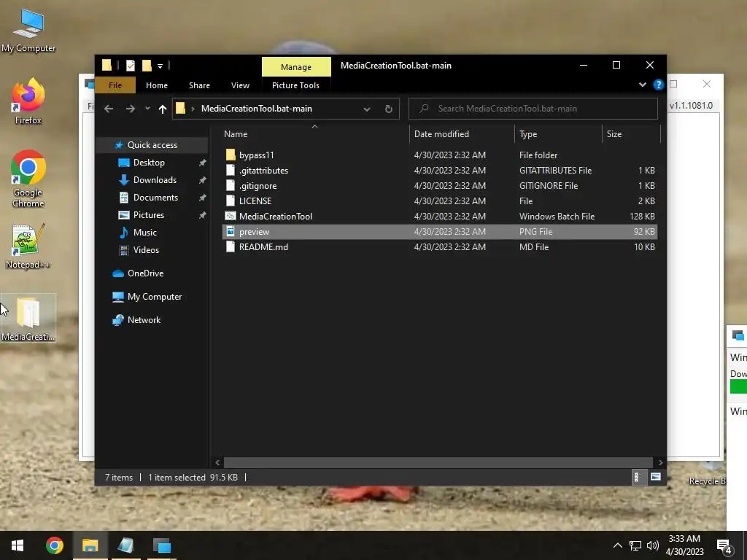Click the '128 KB' size cell
747x560 pixels.
pyautogui.click(x=642, y=216)
